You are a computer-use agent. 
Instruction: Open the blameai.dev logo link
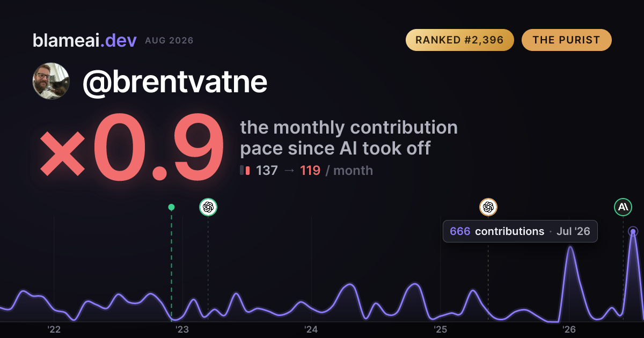click(84, 40)
